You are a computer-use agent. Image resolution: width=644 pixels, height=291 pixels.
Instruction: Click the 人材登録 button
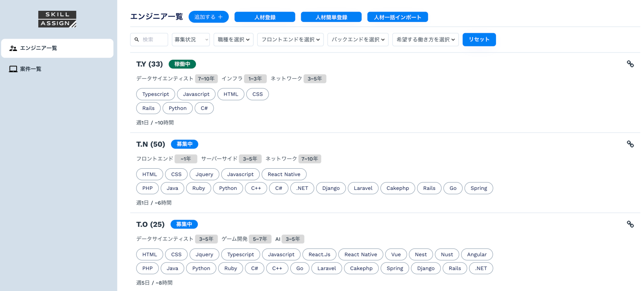(x=265, y=17)
